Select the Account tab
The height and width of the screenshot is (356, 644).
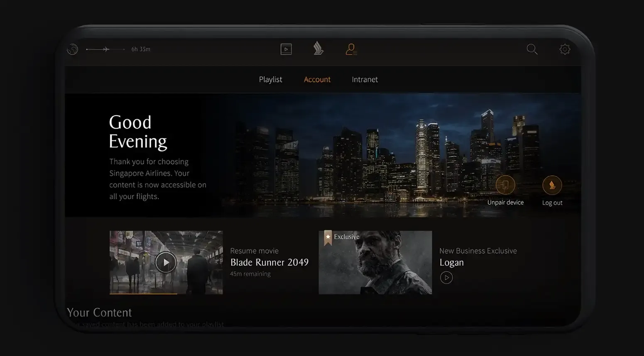point(317,79)
